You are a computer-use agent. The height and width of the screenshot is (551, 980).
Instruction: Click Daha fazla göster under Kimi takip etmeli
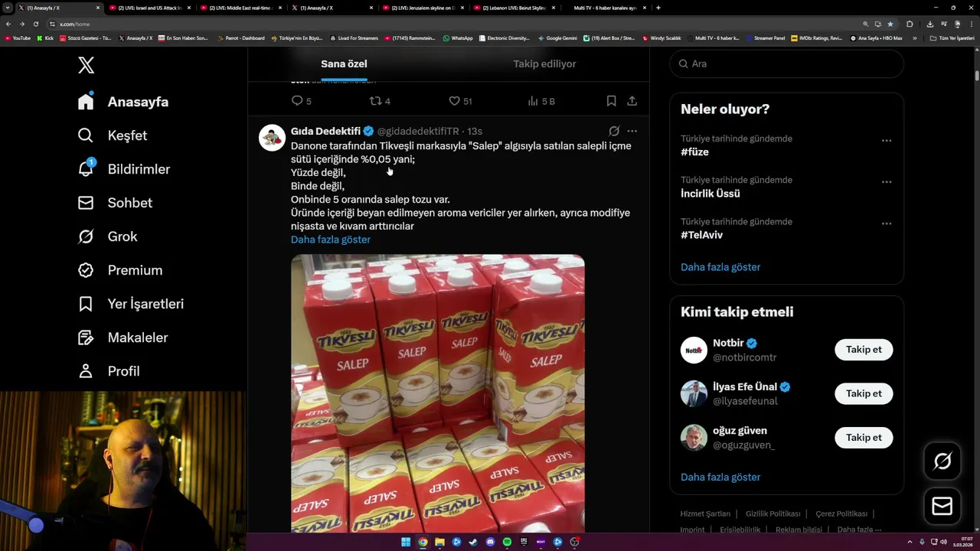(x=720, y=477)
